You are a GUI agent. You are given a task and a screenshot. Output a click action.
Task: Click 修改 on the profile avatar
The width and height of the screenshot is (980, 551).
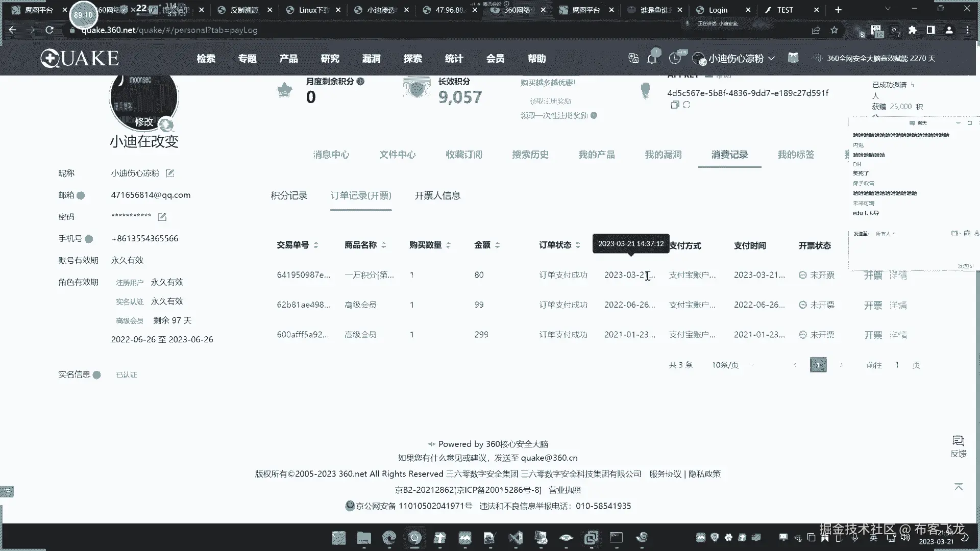144,122
